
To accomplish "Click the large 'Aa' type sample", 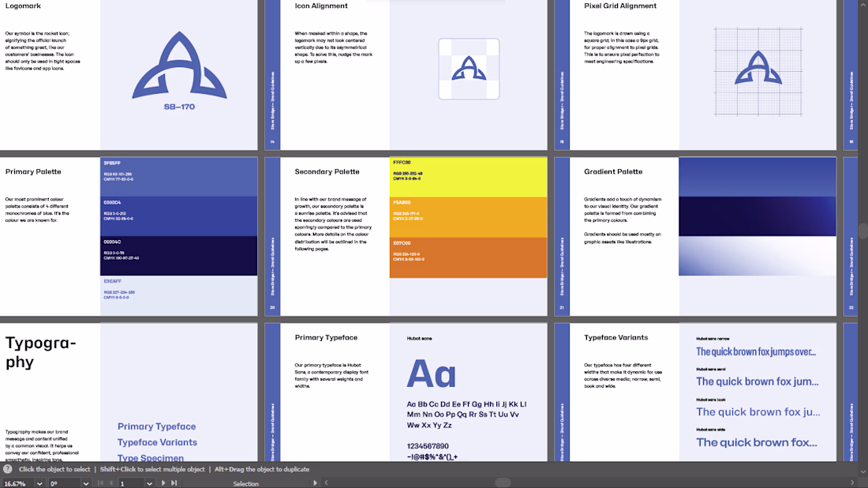I will click(431, 374).
